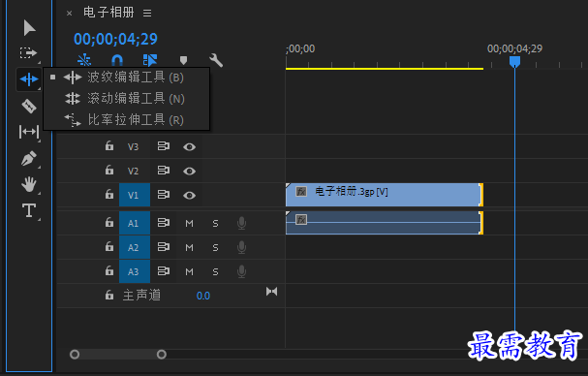Toggle A1 track targeting
588x376 pixels.
pos(135,223)
